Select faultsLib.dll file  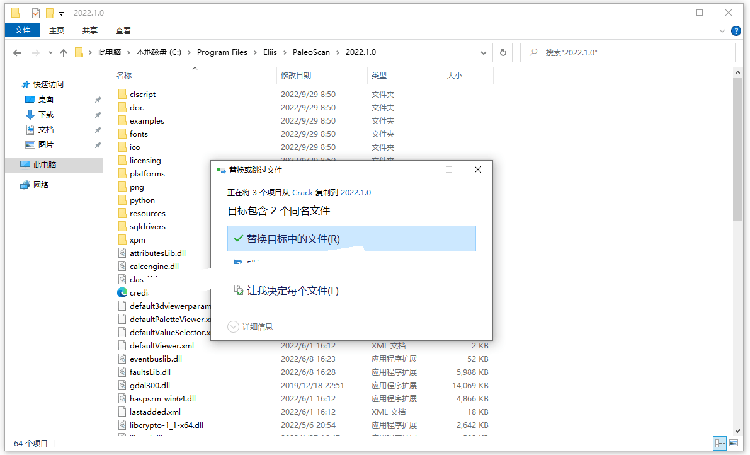(x=144, y=372)
